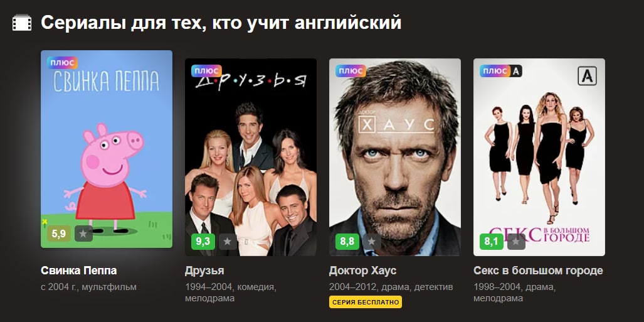Click the Плюс A badge on Секс в большом городе
The height and width of the screenshot is (322, 644).
pos(500,71)
